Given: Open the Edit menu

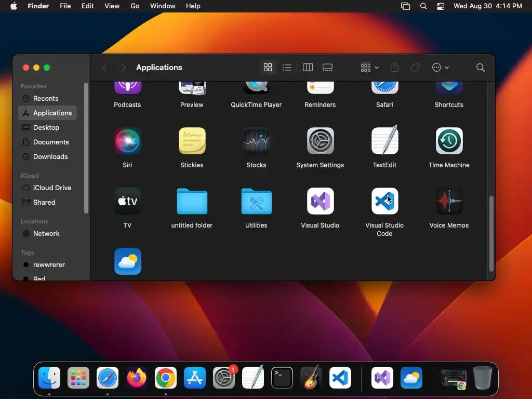Looking at the screenshot, I should point(87,6).
